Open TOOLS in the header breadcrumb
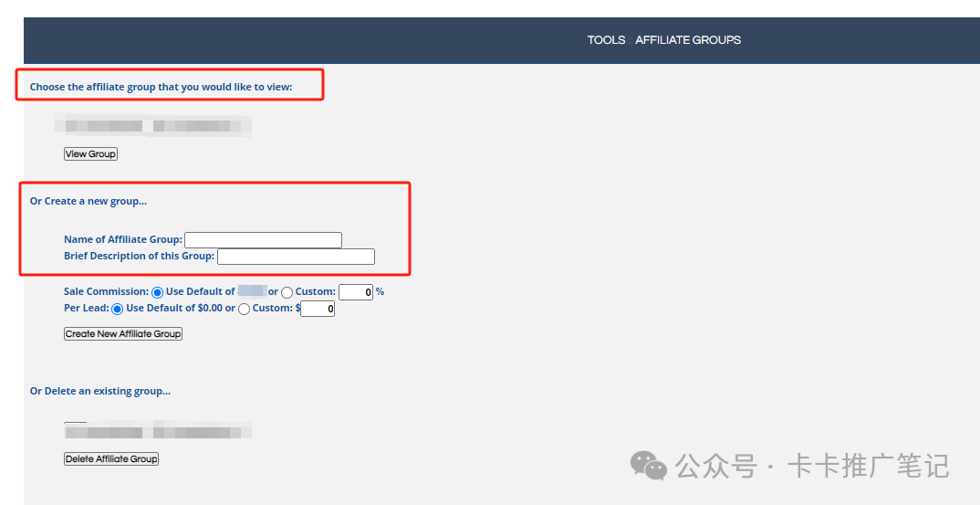Viewport: 980px width, 505px height. pyautogui.click(x=606, y=40)
